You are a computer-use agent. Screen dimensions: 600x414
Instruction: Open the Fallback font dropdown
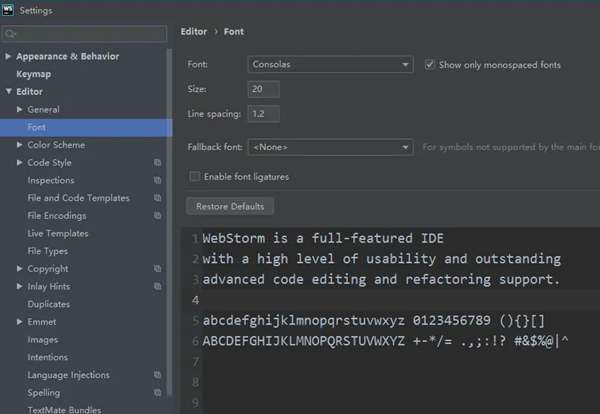click(x=330, y=147)
